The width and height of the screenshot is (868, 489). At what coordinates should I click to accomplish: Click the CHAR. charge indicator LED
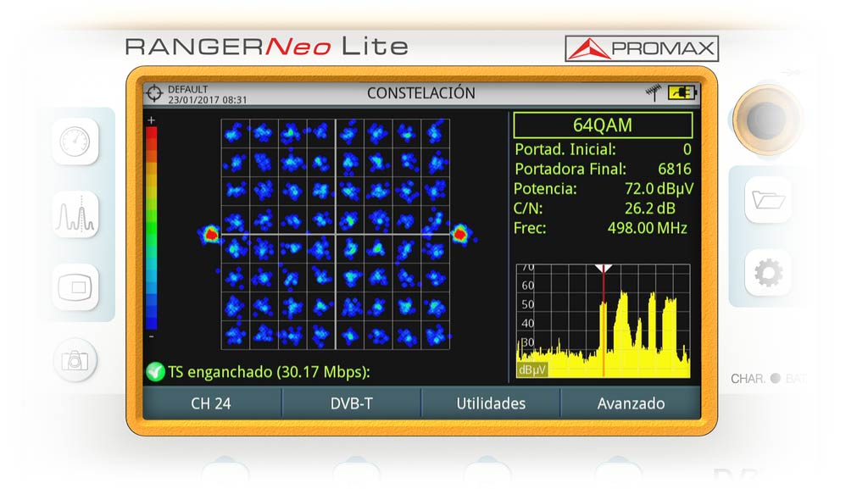[775, 378]
